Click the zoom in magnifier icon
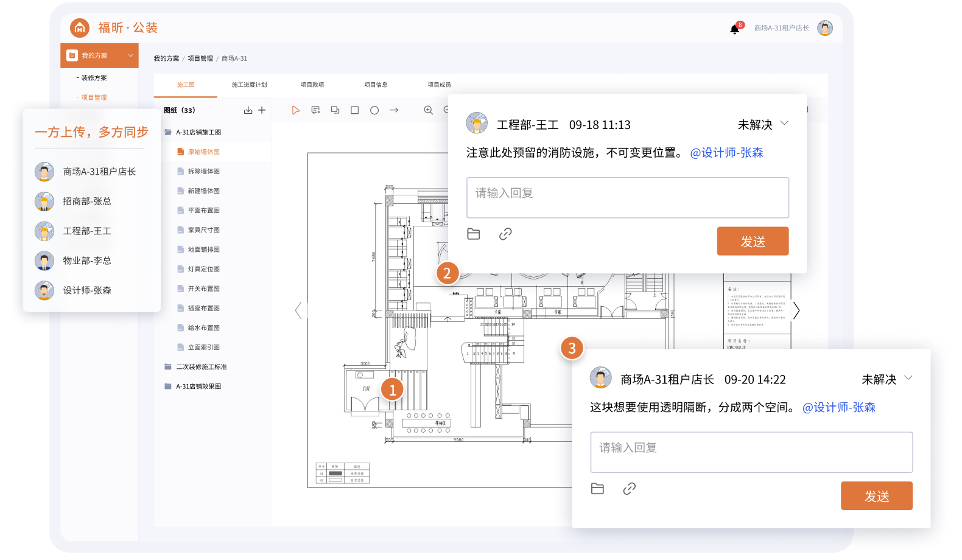962x560 pixels. (429, 110)
